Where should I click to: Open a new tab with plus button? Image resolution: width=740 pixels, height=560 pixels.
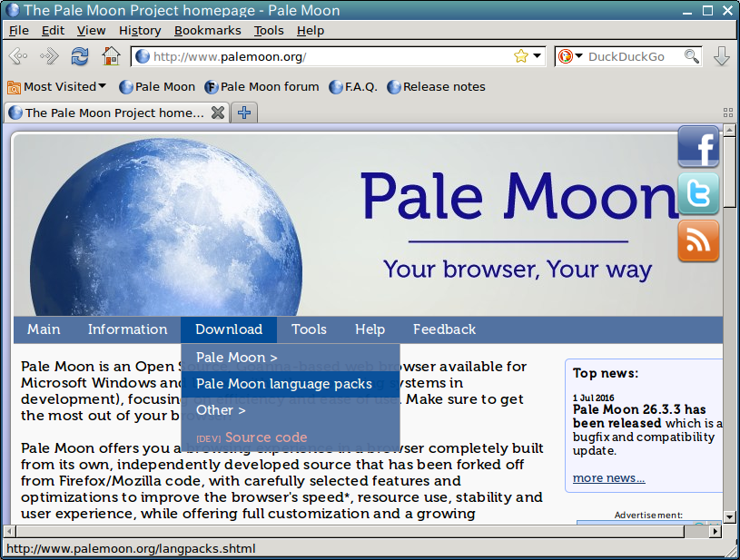pyautogui.click(x=244, y=113)
